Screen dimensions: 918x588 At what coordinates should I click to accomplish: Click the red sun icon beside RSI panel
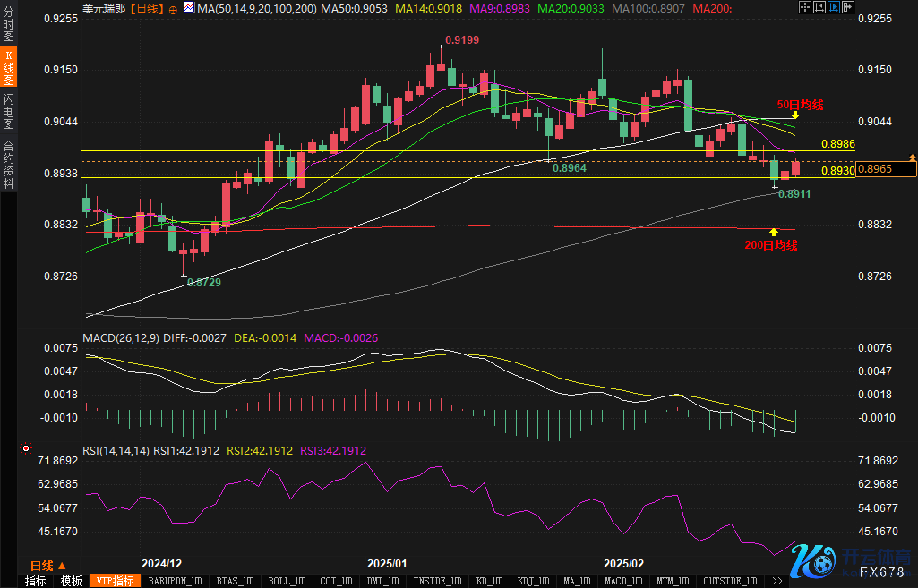coord(26,448)
